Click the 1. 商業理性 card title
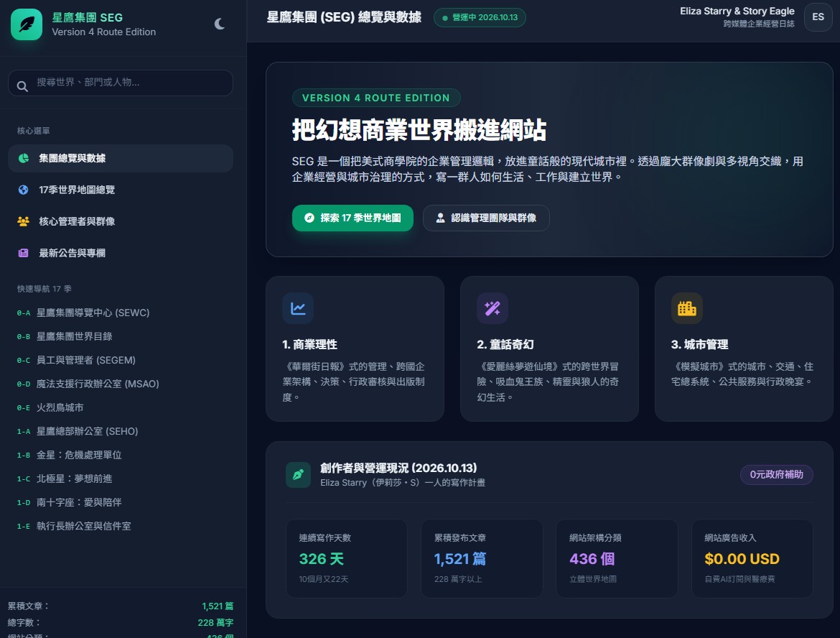The image size is (840, 638). (309, 345)
